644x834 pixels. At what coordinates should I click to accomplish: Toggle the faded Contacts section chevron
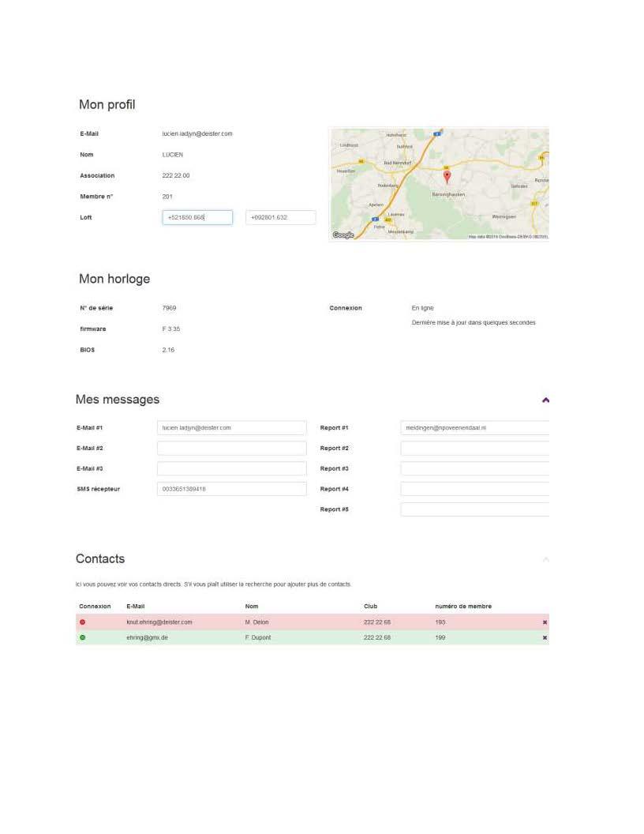click(545, 559)
